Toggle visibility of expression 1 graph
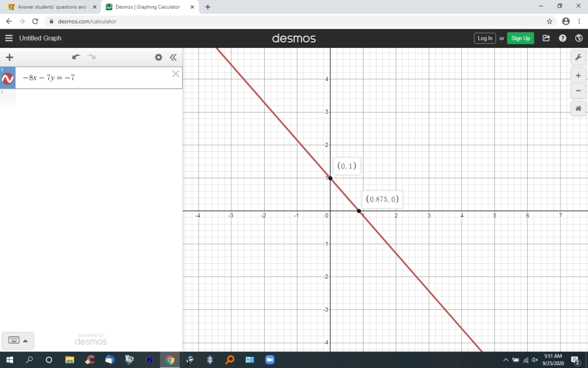 click(x=7, y=79)
